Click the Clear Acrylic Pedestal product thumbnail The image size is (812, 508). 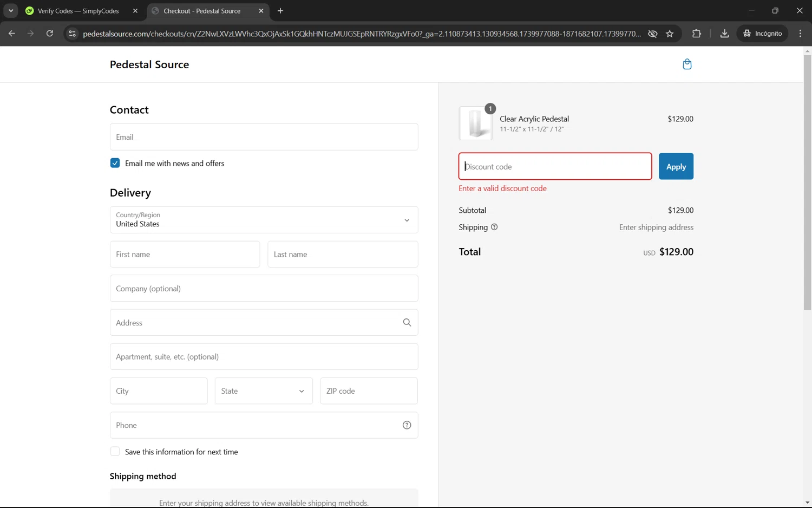coord(475,123)
